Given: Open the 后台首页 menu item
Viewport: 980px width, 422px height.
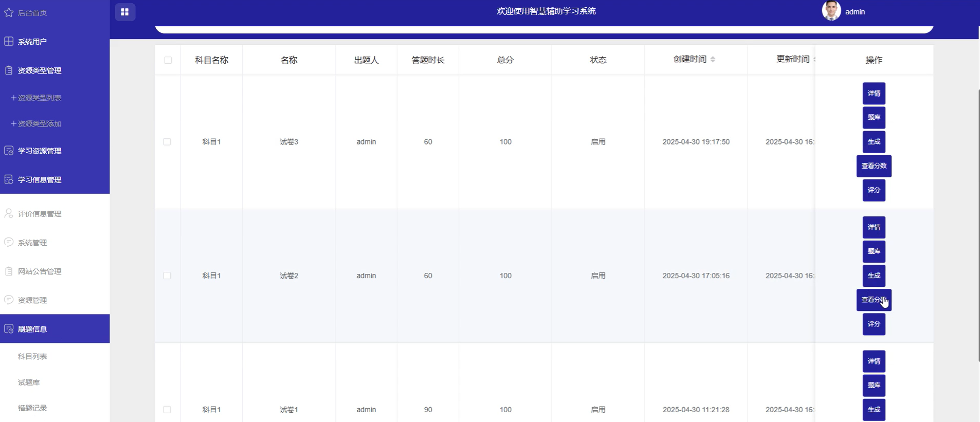Looking at the screenshot, I should coord(55,12).
